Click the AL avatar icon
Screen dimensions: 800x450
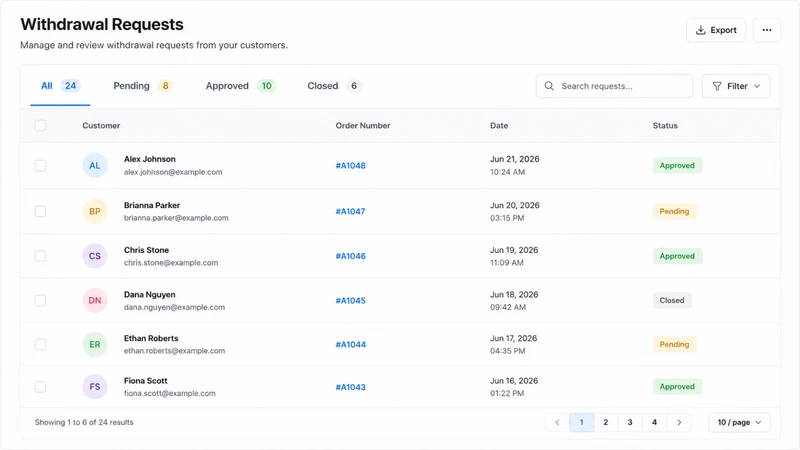pyautogui.click(x=95, y=165)
